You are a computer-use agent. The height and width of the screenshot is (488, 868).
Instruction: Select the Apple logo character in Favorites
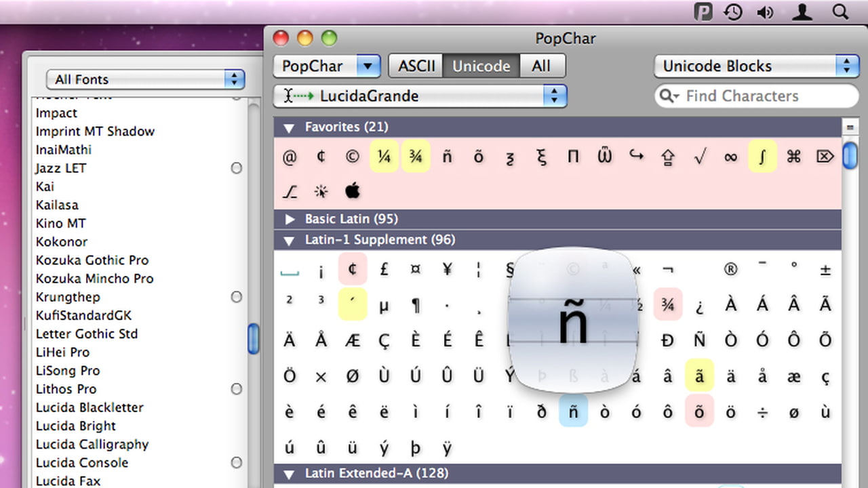coord(352,192)
